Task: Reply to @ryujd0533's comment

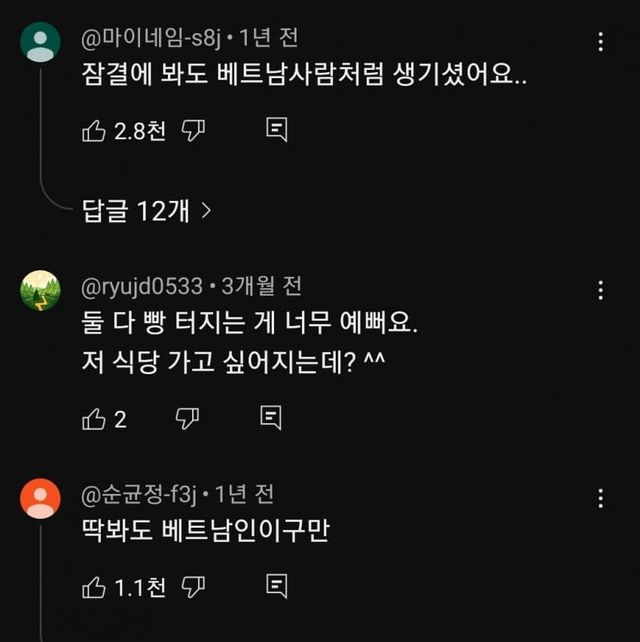Action: (x=270, y=418)
